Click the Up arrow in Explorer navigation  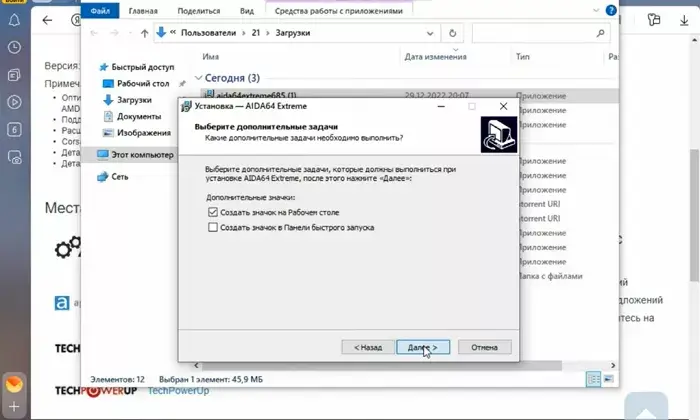[145, 33]
